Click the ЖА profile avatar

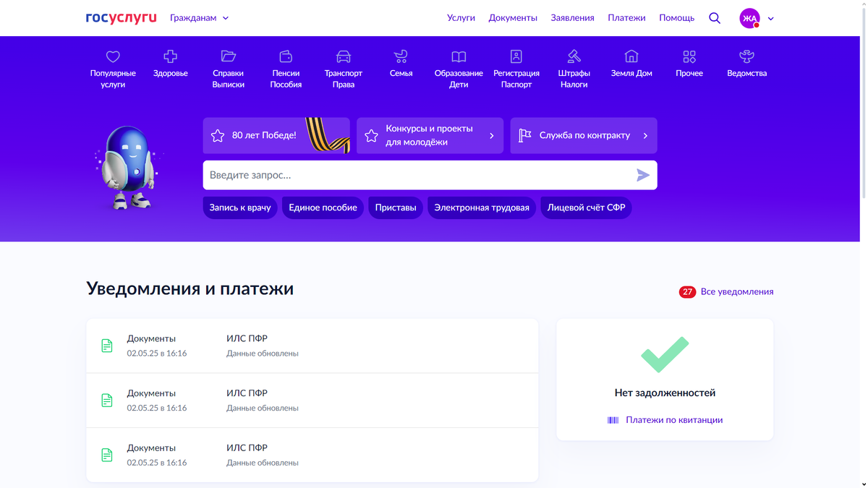pos(750,18)
